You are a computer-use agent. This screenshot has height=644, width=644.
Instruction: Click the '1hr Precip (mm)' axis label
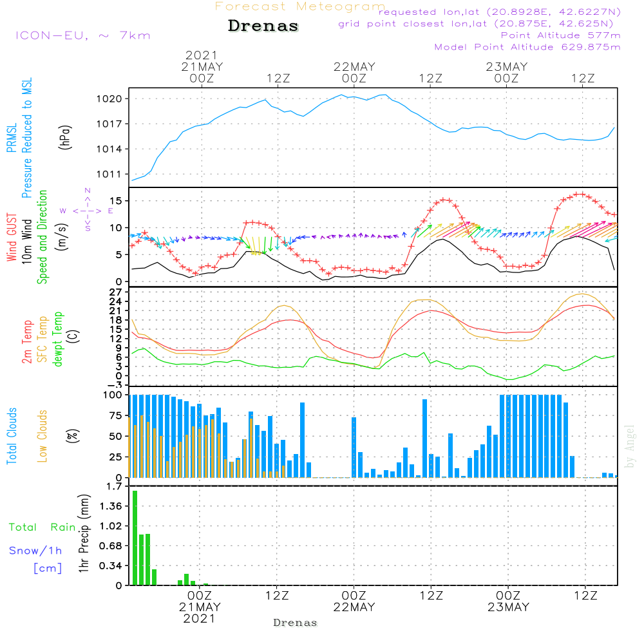tap(84, 533)
